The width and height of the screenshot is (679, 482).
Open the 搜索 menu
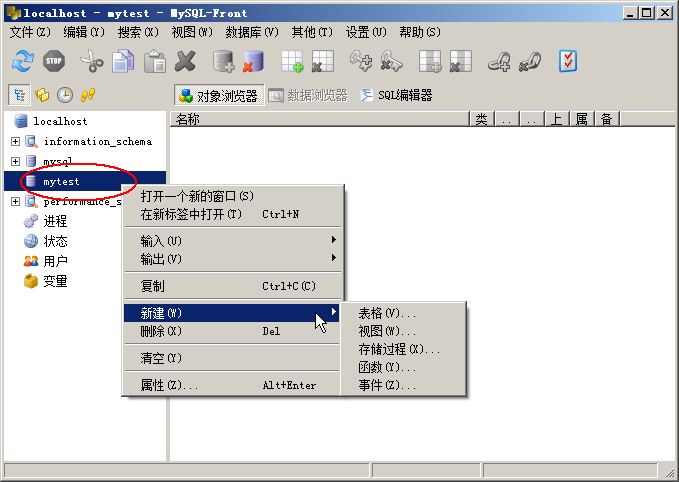pos(138,32)
